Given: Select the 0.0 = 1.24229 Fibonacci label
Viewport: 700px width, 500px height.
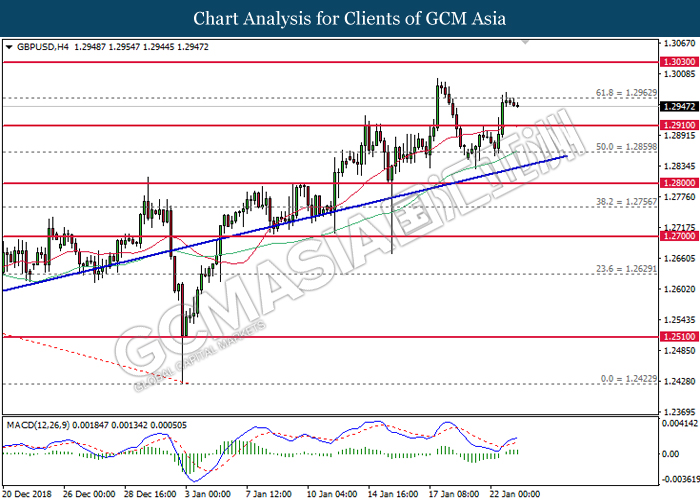Looking at the screenshot, I should pyautogui.click(x=629, y=379).
